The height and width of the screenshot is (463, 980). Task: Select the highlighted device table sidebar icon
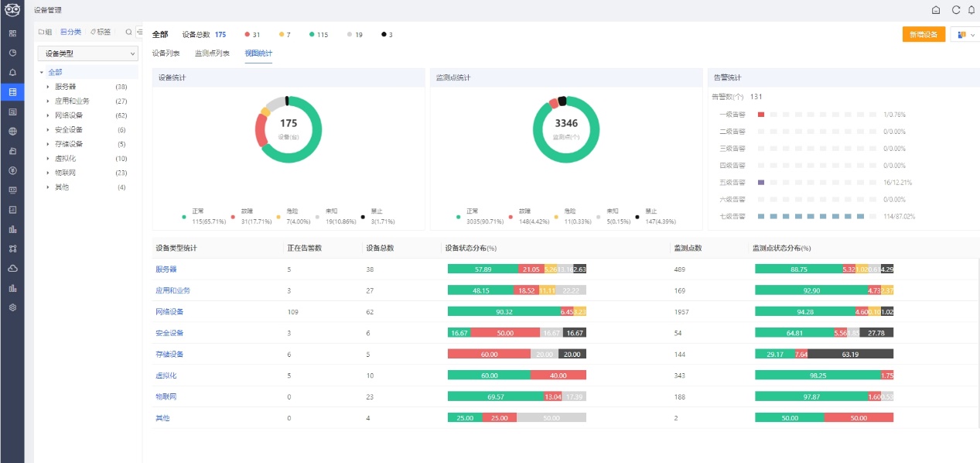click(12, 92)
